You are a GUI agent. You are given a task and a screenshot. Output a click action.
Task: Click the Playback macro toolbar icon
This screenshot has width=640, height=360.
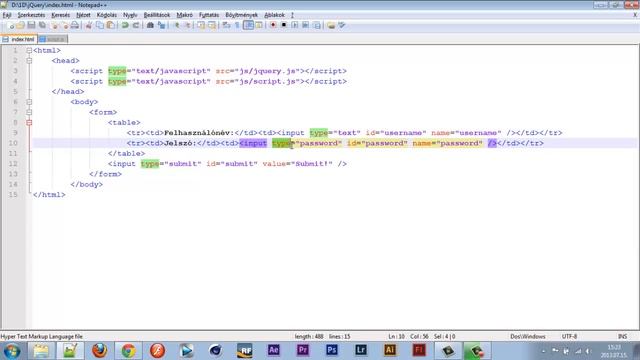294,25
